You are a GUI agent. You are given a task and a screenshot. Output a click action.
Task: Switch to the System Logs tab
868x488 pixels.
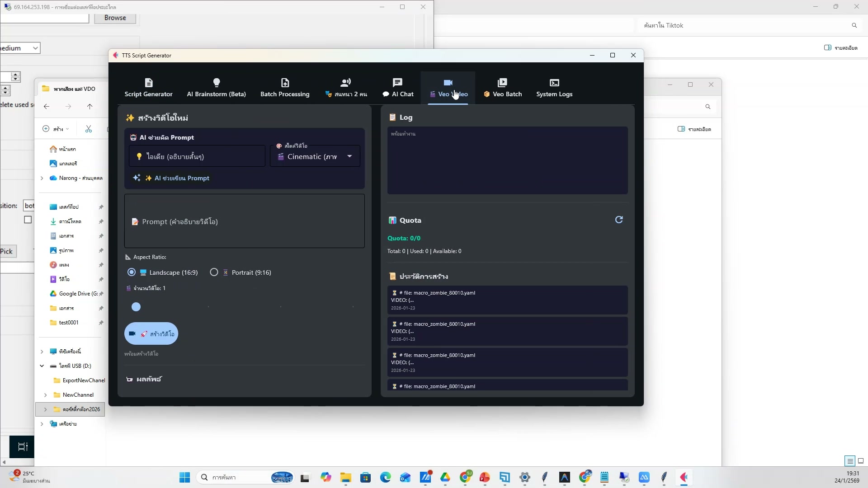click(x=554, y=88)
